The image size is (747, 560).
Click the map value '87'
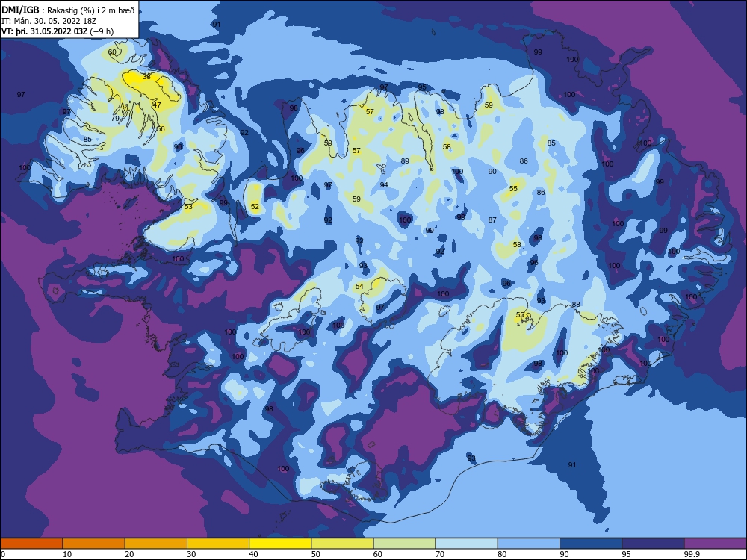click(492, 220)
